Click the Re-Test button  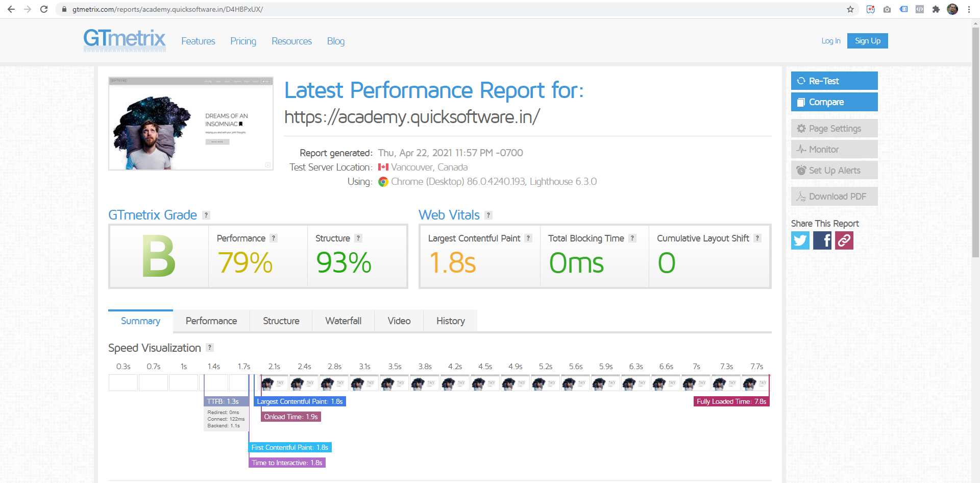pyautogui.click(x=835, y=81)
